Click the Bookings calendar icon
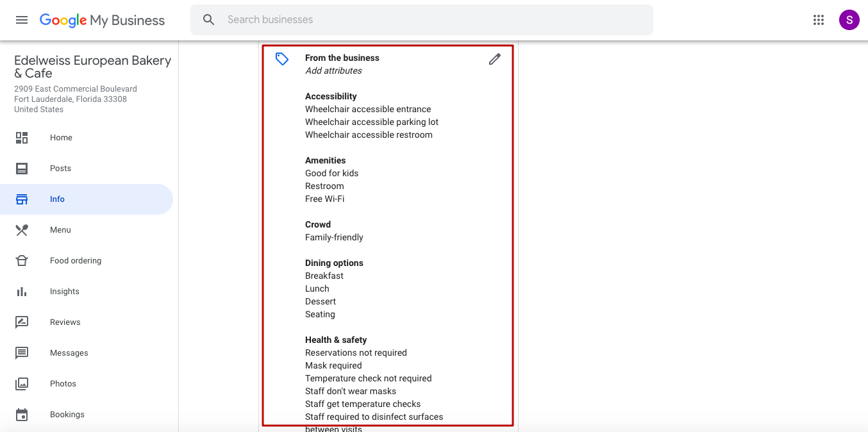The height and width of the screenshot is (432, 868). 22,415
